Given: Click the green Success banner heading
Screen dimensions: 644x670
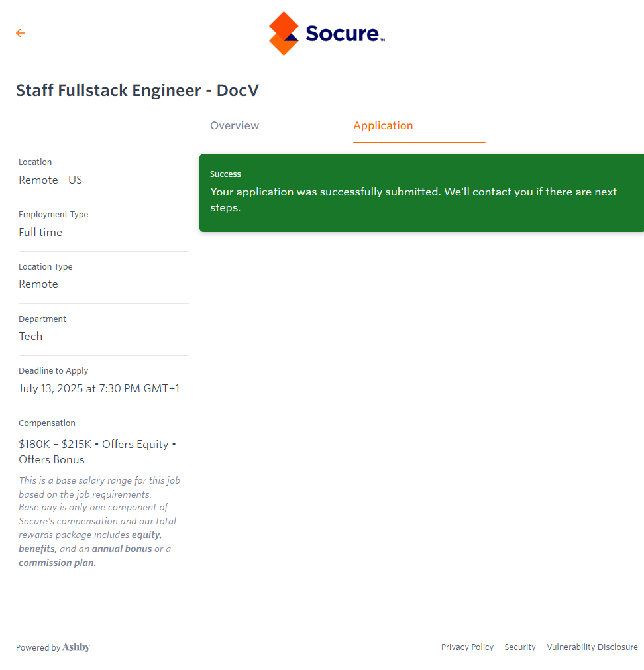Looking at the screenshot, I should [x=225, y=174].
